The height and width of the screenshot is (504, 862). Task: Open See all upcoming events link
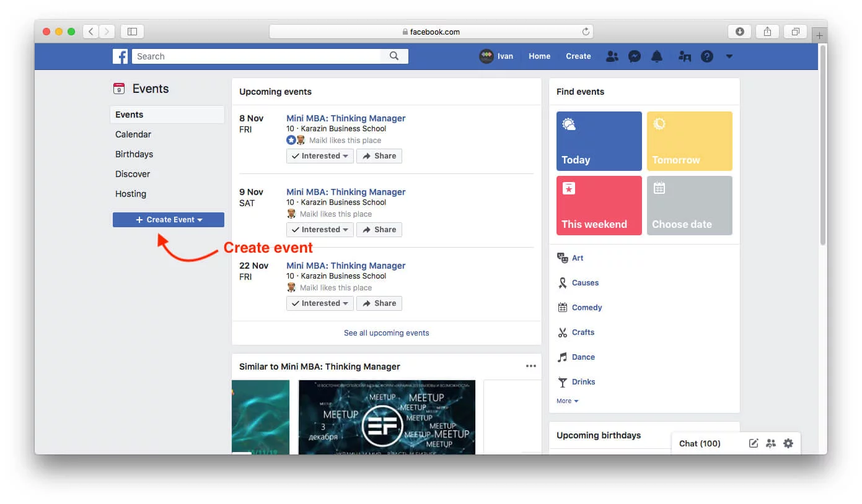click(x=386, y=332)
